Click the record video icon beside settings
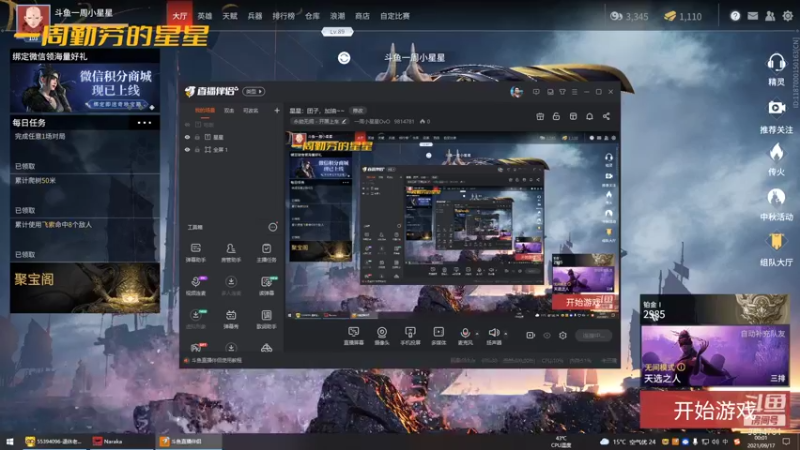The height and width of the screenshot is (450, 800). pyautogui.click(x=530, y=335)
